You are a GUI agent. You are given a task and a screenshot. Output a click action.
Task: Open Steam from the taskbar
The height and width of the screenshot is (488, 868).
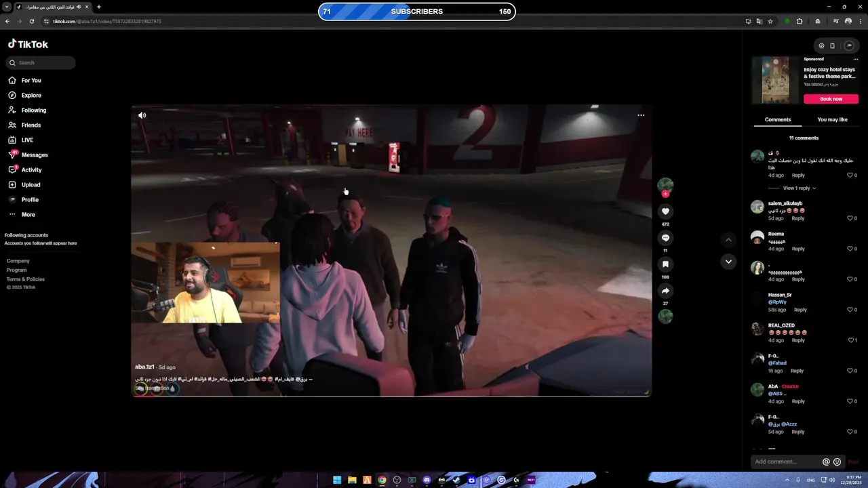[x=456, y=480]
